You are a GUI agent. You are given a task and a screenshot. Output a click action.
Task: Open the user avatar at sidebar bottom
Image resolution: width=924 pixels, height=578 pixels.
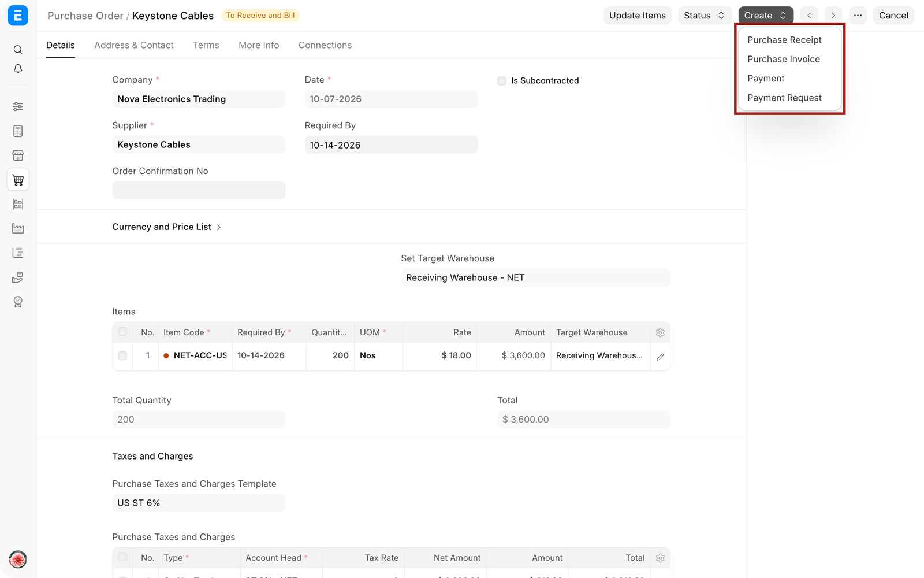pyautogui.click(x=18, y=560)
